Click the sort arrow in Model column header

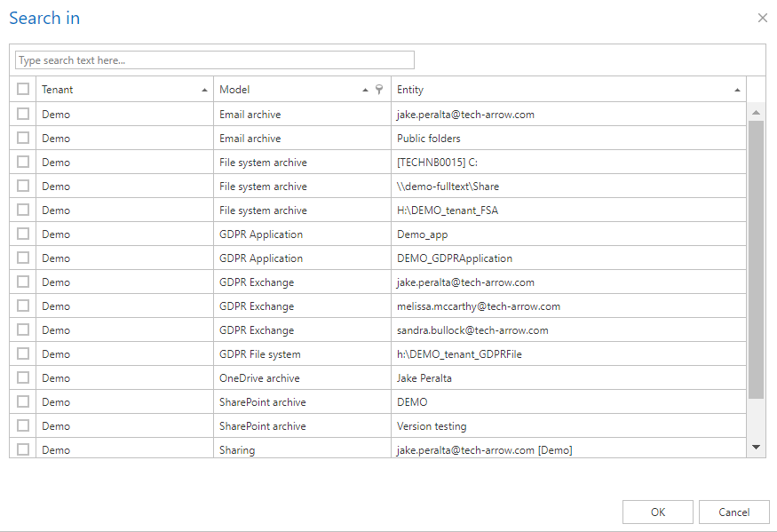[366, 90]
